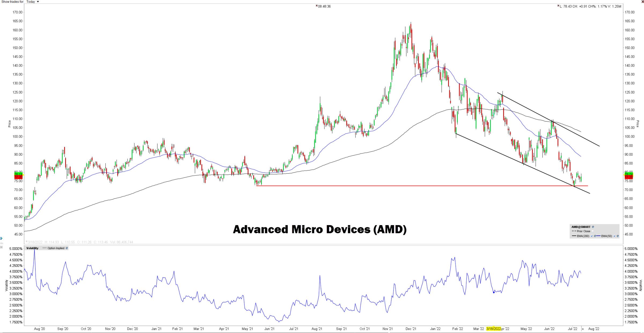
Task: Click the EMA(50) legend label
Action: tap(606, 236)
